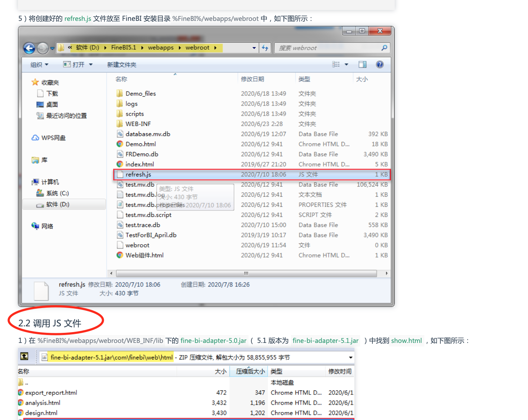Expand the view options dropdown arrow
528x420 pixels.
click(346, 64)
